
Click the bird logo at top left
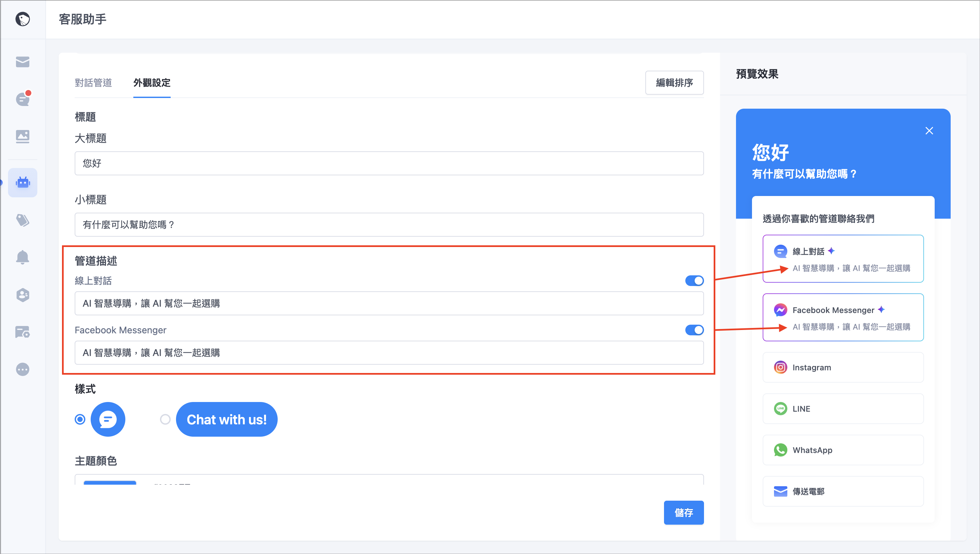tap(22, 19)
